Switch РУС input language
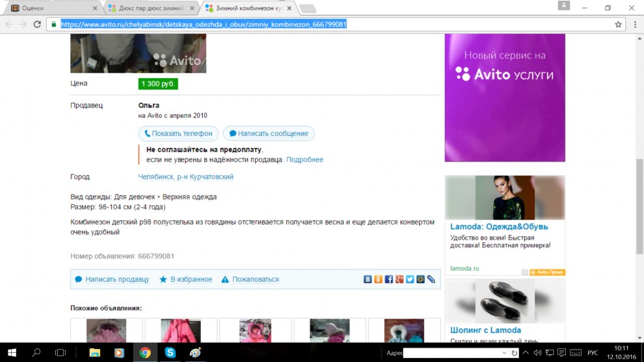644x362 pixels. point(593,353)
